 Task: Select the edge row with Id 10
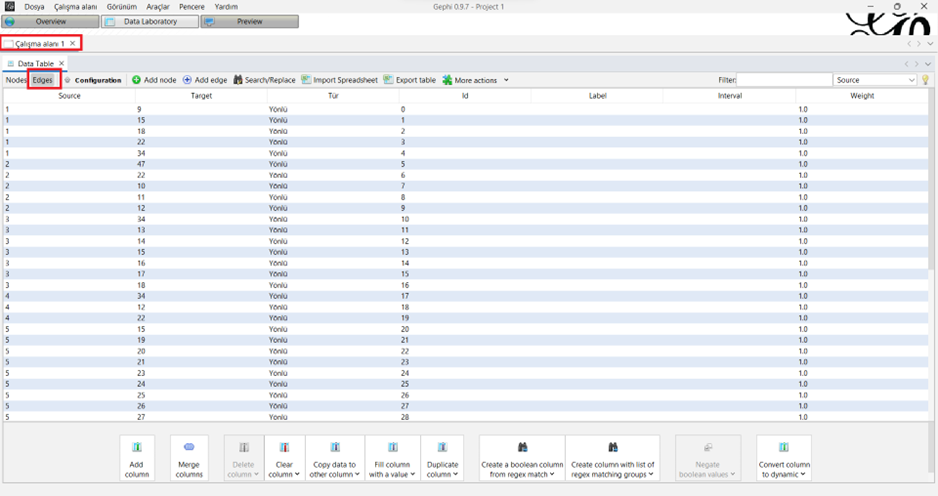pyautogui.click(x=466, y=219)
